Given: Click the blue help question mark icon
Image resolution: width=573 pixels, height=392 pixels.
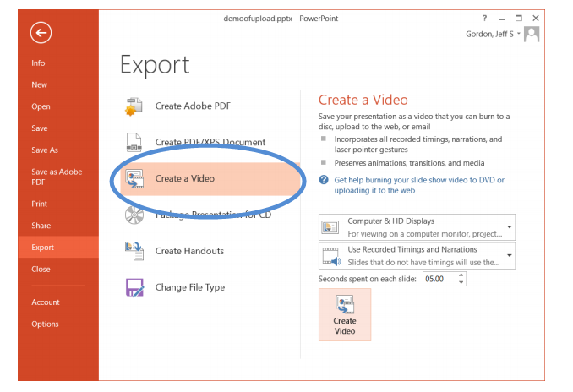Looking at the screenshot, I should tap(324, 180).
